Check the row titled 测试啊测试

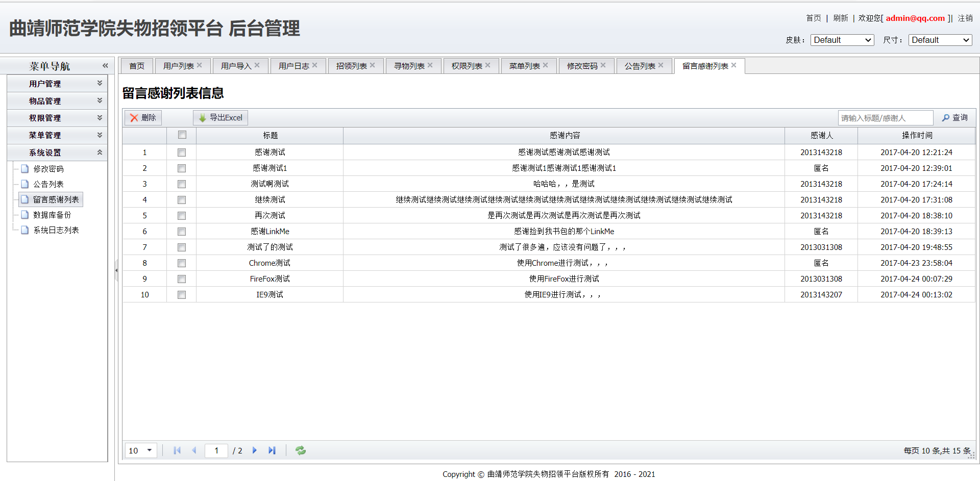pos(182,184)
